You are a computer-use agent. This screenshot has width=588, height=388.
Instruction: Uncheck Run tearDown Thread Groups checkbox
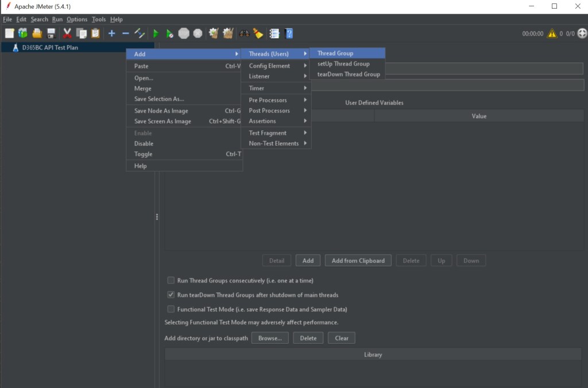(171, 295)
